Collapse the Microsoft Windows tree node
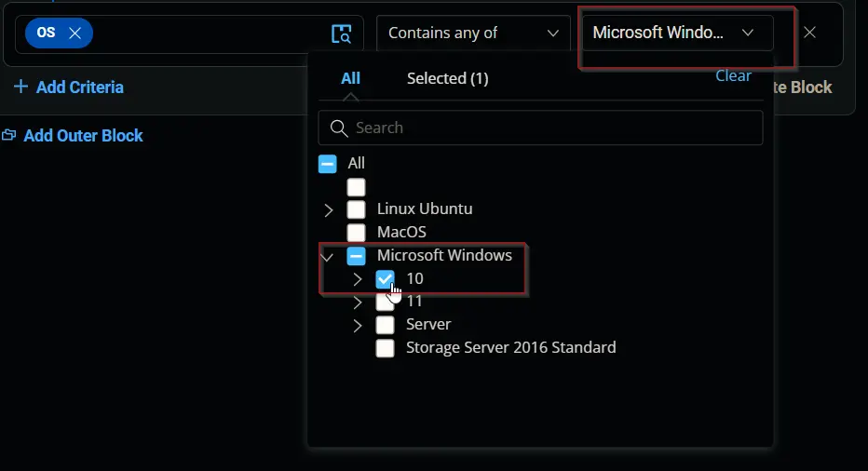 coord(327,256)
